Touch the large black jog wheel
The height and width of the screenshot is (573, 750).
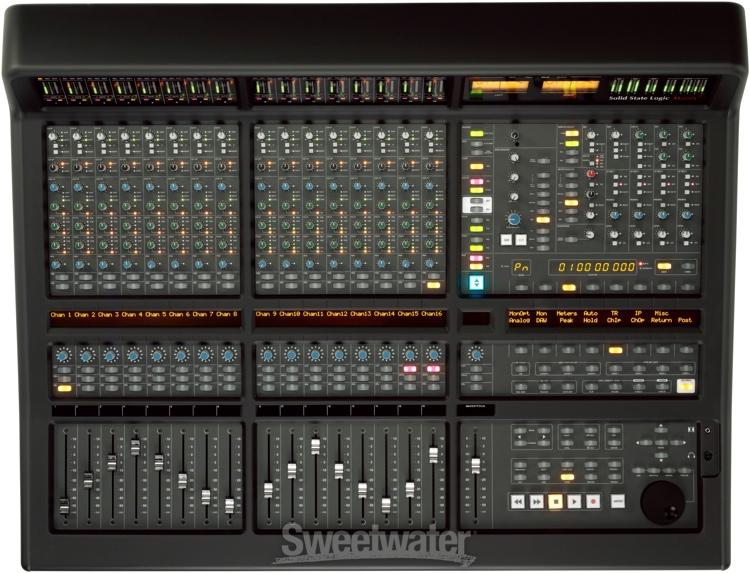coord(663,502)
